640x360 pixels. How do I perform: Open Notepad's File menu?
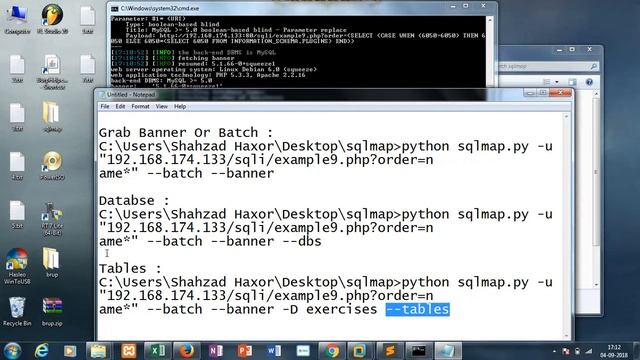(x=105, y=106)
